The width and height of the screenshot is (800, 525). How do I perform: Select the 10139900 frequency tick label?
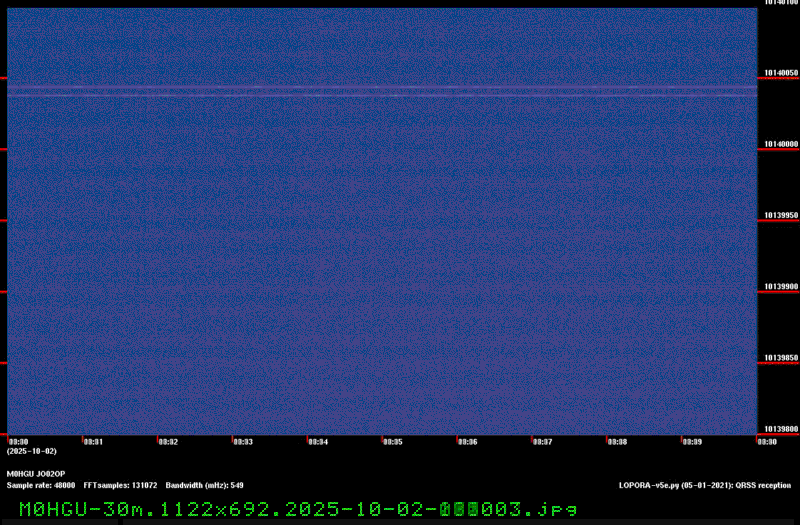(x=781, y=286)
